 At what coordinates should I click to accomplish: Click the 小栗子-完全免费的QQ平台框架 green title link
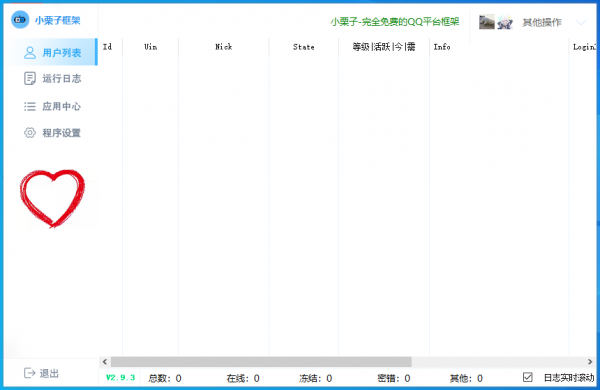395,22
